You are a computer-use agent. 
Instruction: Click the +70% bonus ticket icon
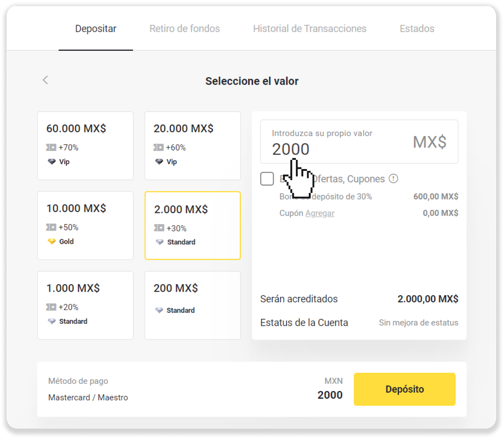coord(51,147)
